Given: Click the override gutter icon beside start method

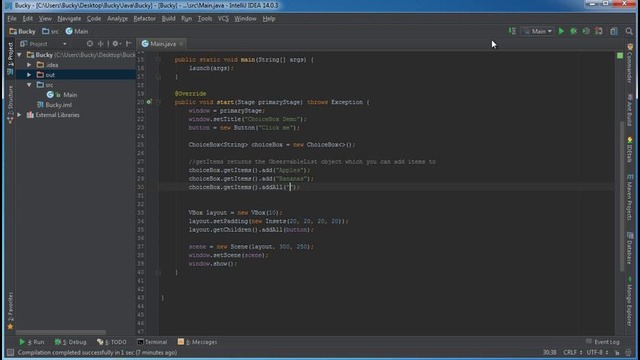Looking at the screenshot, I should click(149, 102).
